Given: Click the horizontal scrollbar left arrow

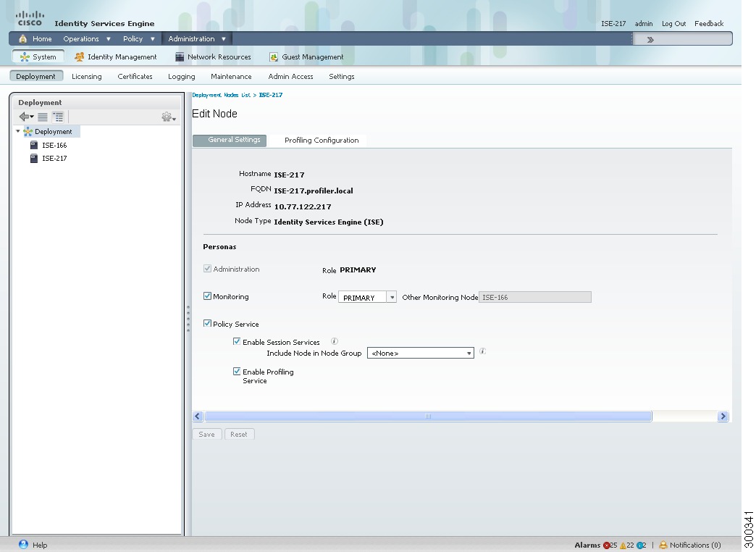Looking at the screenshot, I should [198, 416].
